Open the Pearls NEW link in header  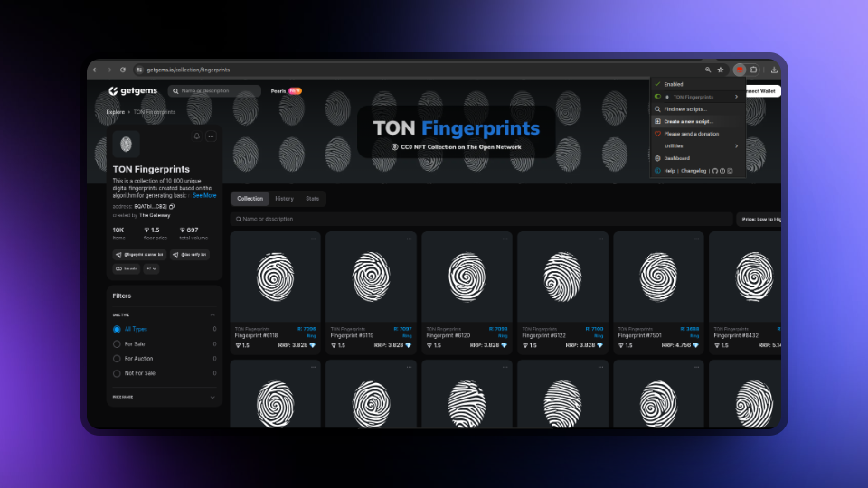pos(287,91)
